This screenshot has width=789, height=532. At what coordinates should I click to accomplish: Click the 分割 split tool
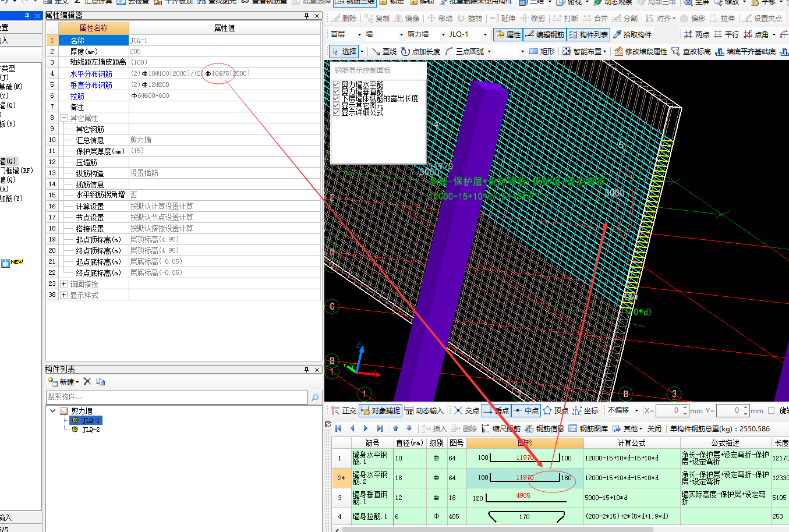point(625,19)
